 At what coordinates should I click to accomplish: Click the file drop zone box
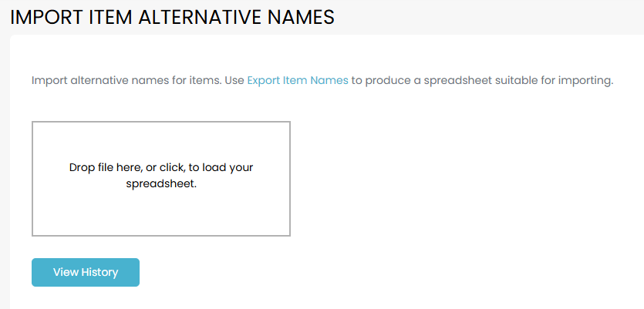(x=160, y=178)
